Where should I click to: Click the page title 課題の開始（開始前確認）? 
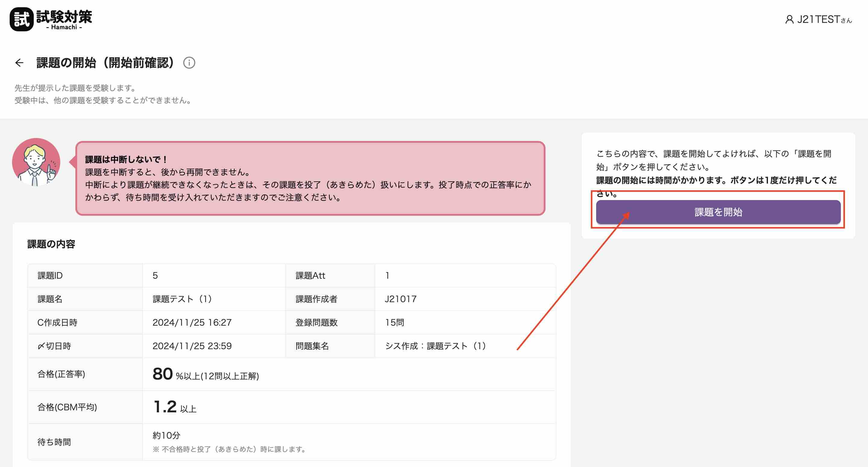[105, 63]
